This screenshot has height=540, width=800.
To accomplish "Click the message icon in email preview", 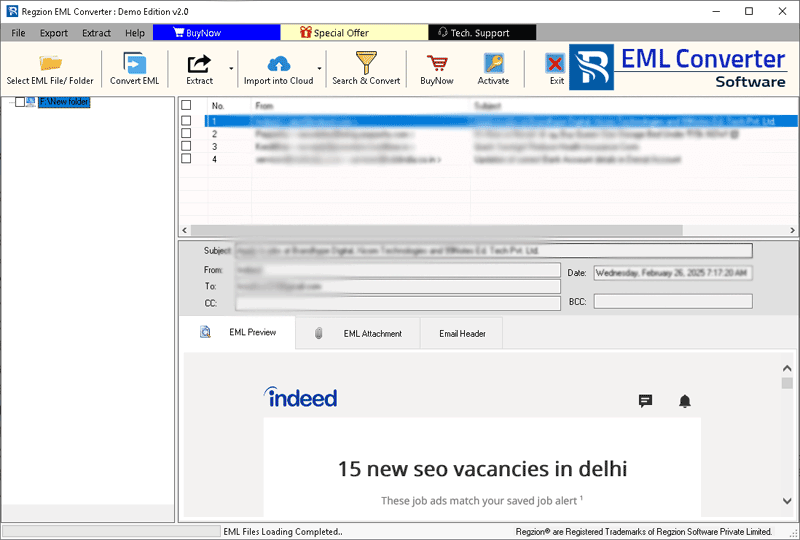I will point(645,401).
